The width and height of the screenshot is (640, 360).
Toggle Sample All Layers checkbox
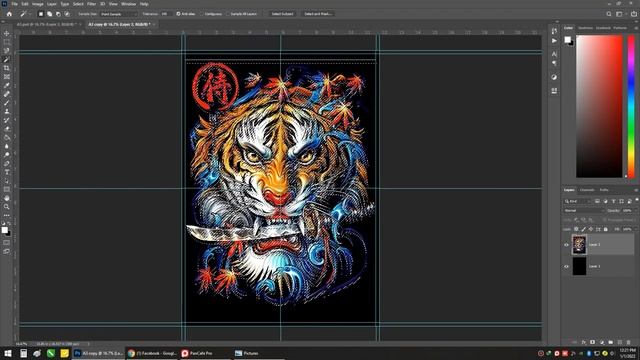click(x=228, y=14)
